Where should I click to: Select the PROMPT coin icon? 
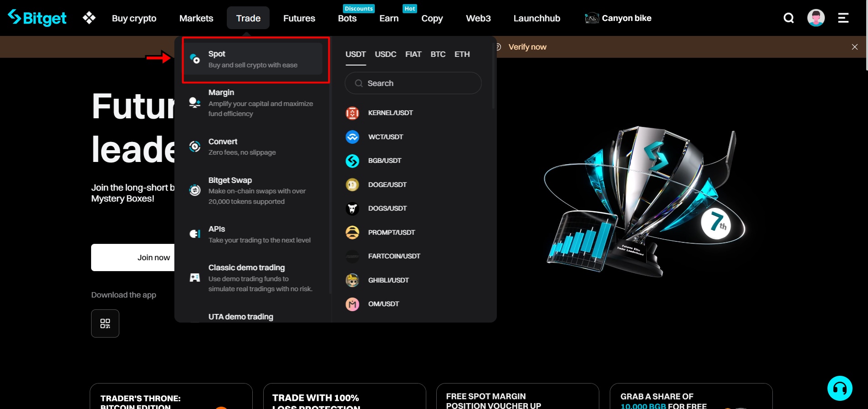click(x=352, y=232)
